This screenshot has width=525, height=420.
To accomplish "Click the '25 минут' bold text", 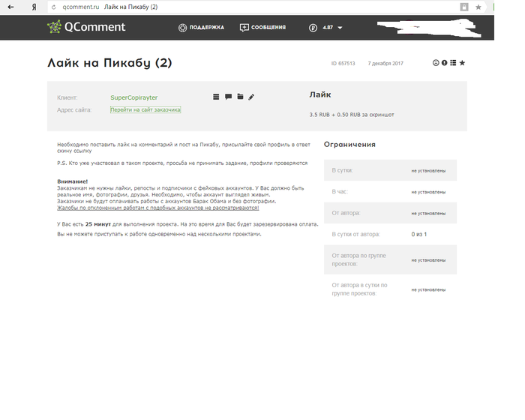I will [x=97, y=224].
